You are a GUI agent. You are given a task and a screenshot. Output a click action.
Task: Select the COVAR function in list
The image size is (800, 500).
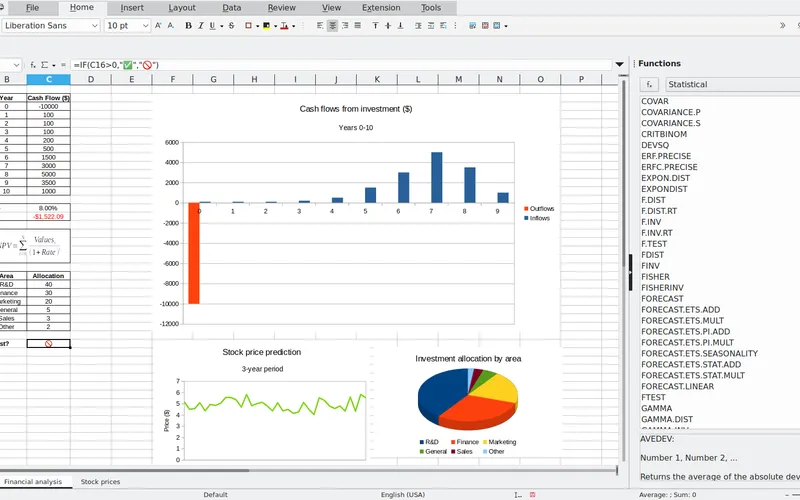(x=655, y=101)
